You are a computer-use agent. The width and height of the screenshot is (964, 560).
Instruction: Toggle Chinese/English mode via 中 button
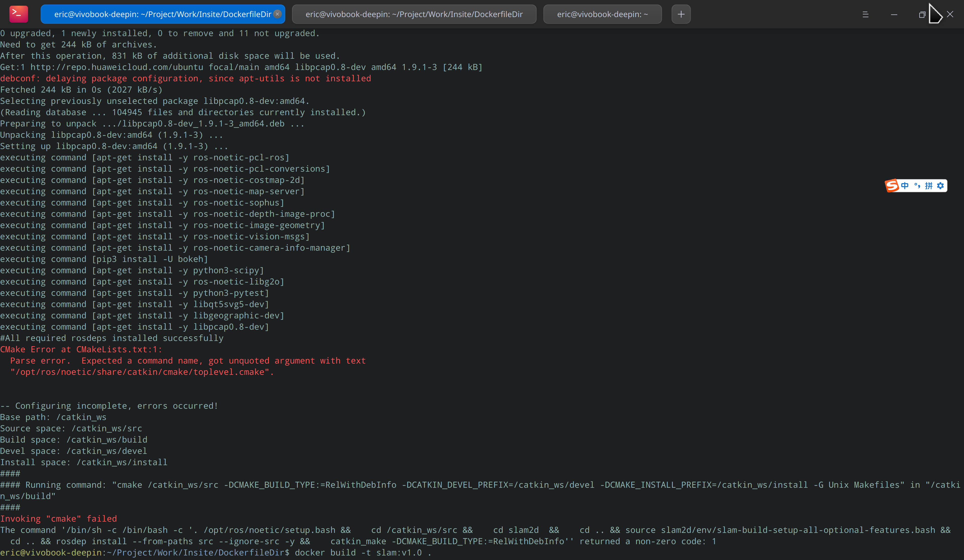[905, 186]
